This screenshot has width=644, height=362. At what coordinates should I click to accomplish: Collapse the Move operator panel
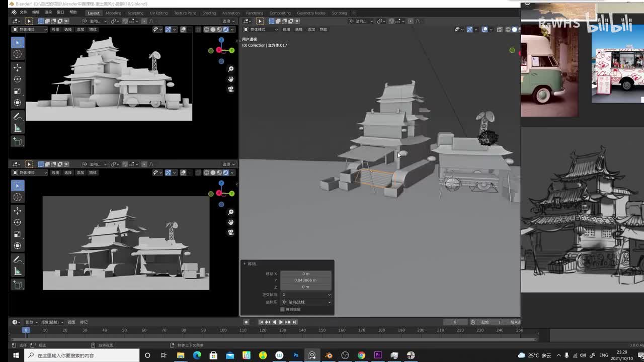[x=245, y=264]
